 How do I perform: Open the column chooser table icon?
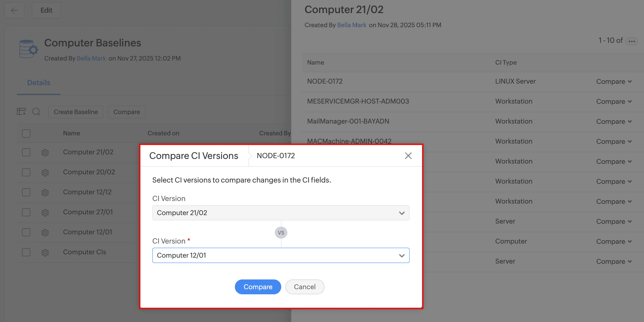pyautogui.click(x=21, y=112)
